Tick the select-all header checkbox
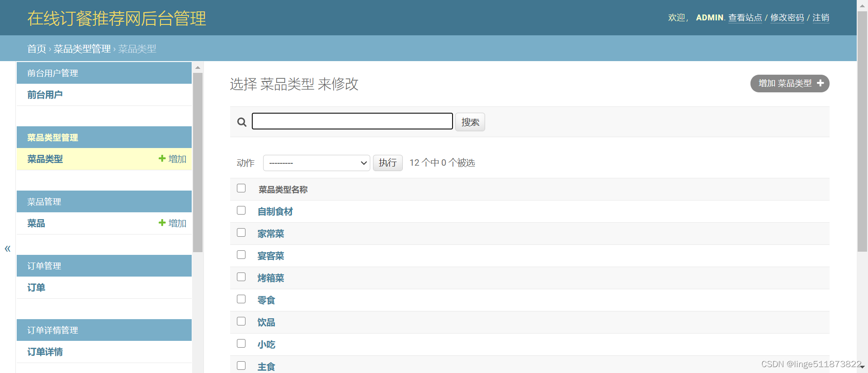 [x=241, y=188]
